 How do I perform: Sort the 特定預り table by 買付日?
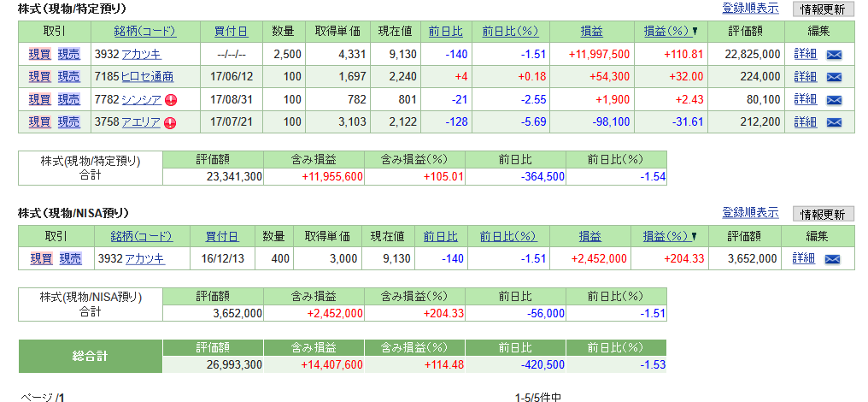tap(232, 32)
